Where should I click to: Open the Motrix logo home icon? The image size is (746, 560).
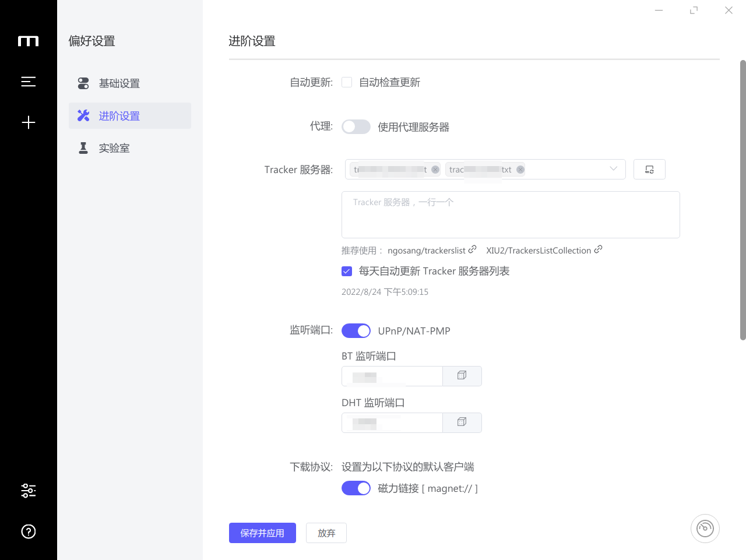click(28, 41)
